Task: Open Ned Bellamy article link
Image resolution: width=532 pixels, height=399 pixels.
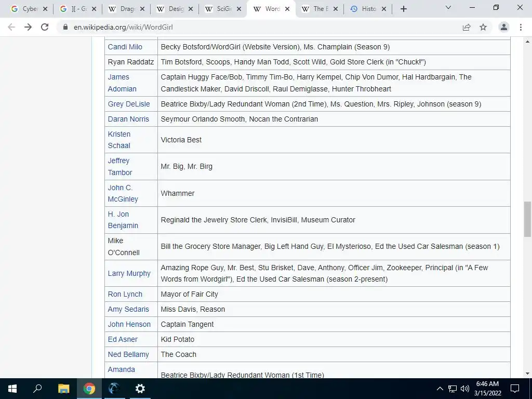Action: (x=128, y=354)
